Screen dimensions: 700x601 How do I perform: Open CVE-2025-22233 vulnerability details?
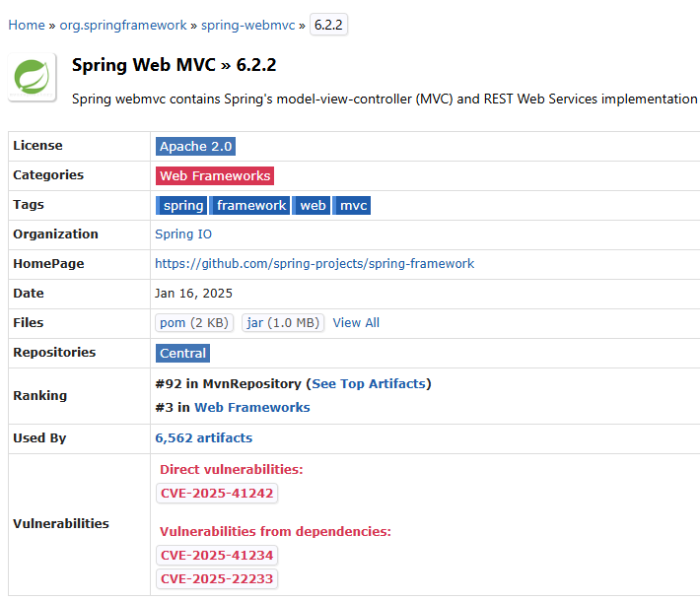217,579
